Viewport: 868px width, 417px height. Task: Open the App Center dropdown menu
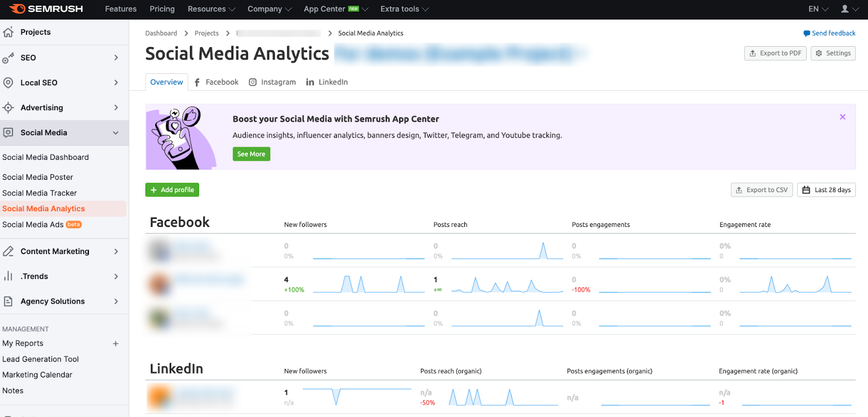coord(336,9)
